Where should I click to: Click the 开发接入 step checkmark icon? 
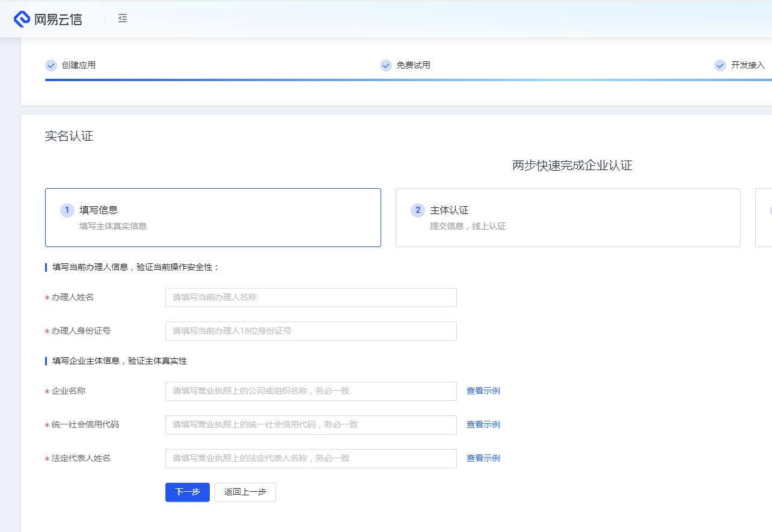[x=720, y=66]
